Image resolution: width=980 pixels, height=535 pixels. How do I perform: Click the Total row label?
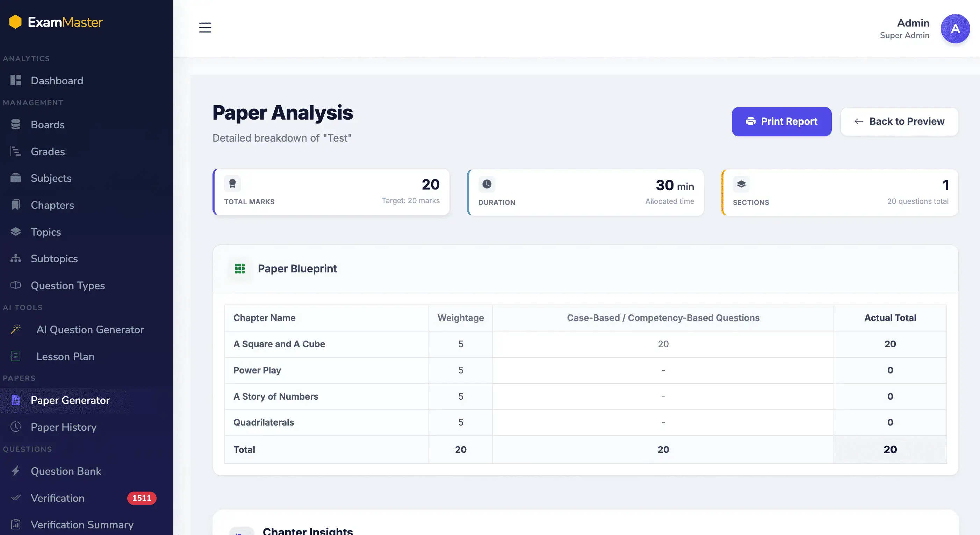tap(244, 449)
